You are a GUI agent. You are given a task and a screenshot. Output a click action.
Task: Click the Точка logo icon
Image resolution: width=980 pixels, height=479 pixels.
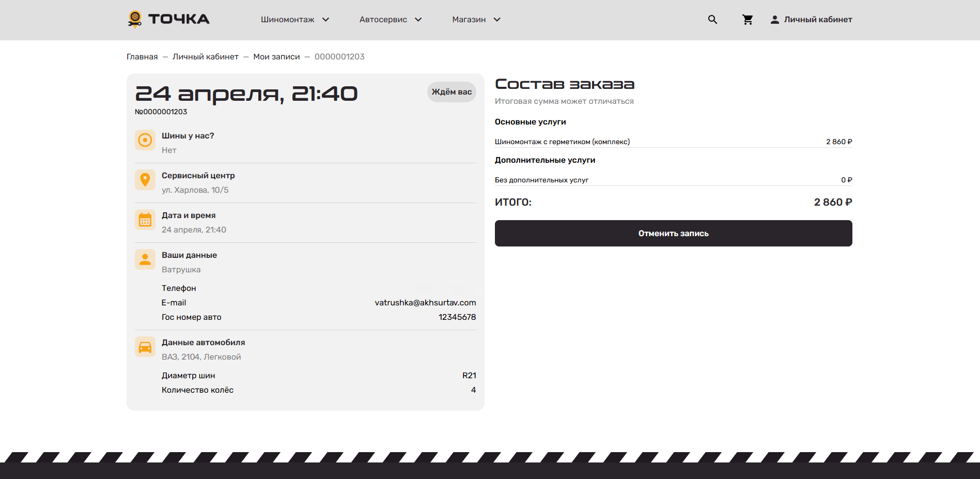pyautogui.click(x=135, y=19)
